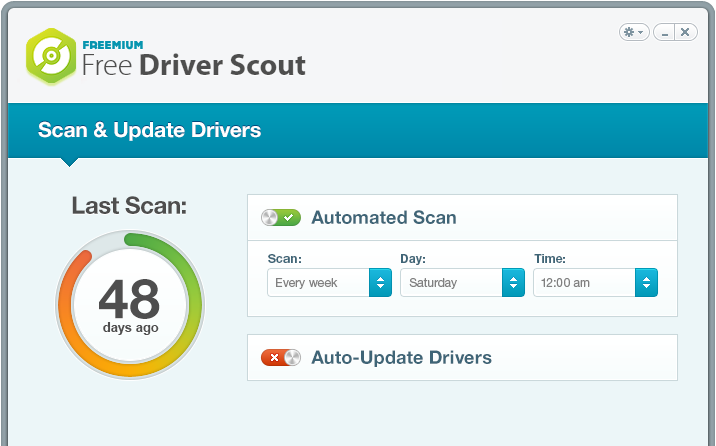The height and width of the screenshot is (446, 716).
Task: Click the Free Driver Scout title text
Action: tap(194, 65)
